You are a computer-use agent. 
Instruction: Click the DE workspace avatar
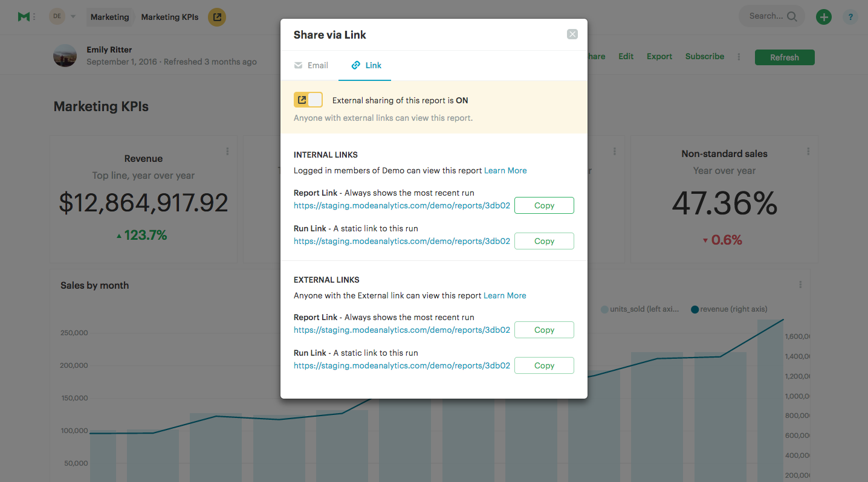coord(57,16)
